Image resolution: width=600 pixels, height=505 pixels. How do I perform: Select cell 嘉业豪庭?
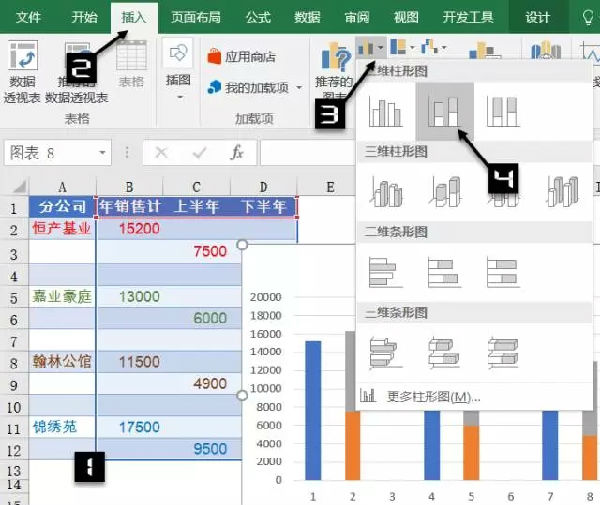pos(62,296)
